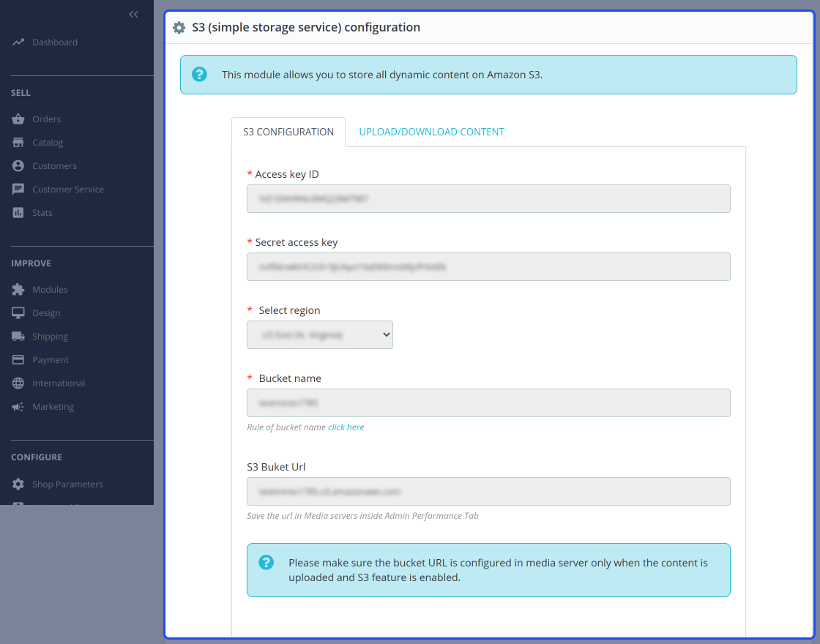Click the 'Save the url in Media servers' hint

362,515
